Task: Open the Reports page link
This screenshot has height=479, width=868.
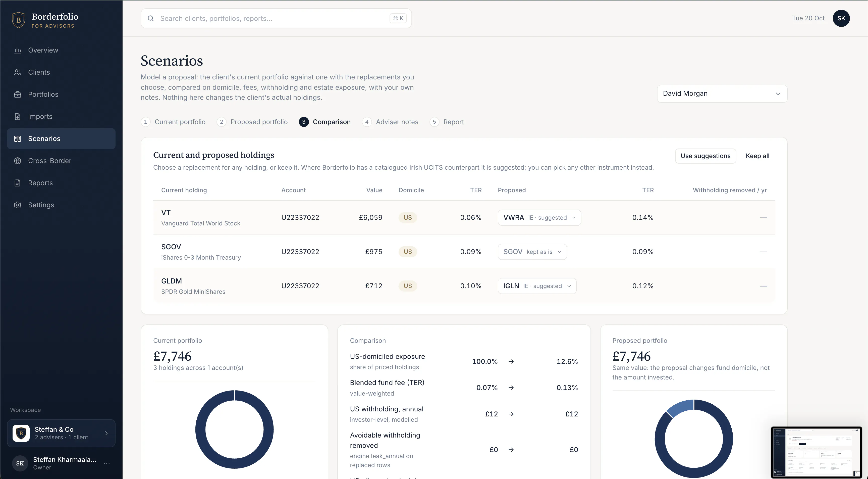Action: 61,183
